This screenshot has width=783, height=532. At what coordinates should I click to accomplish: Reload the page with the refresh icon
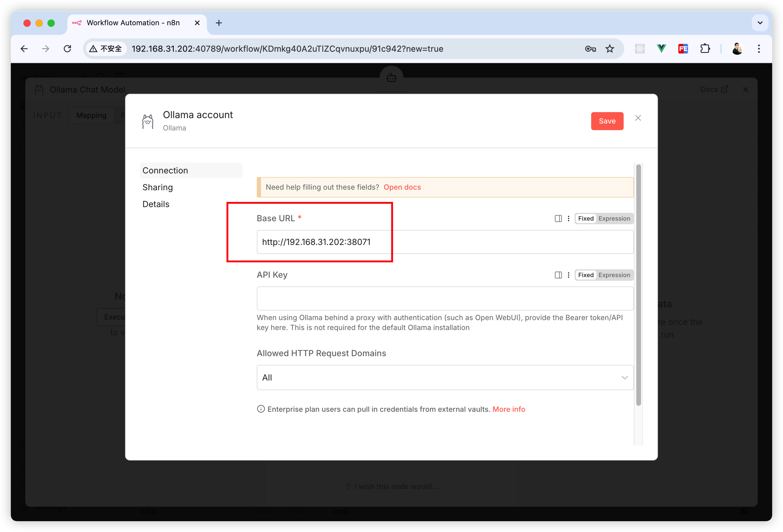pos(67,49)
